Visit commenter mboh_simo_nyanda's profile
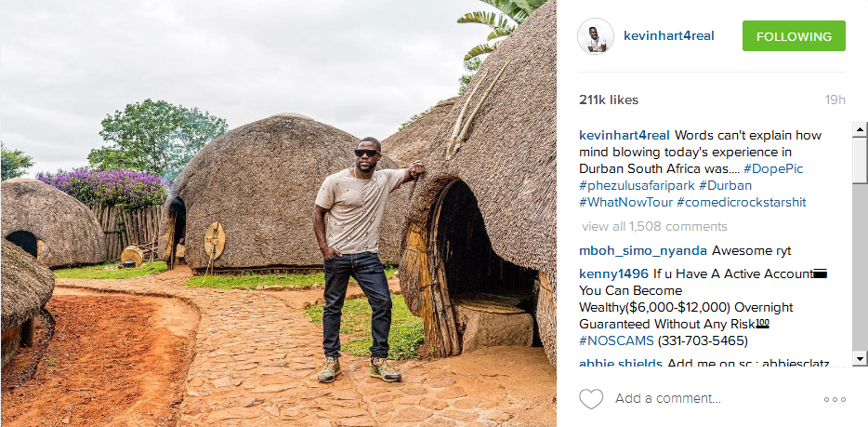868x427 pixels. click(643, 251)
